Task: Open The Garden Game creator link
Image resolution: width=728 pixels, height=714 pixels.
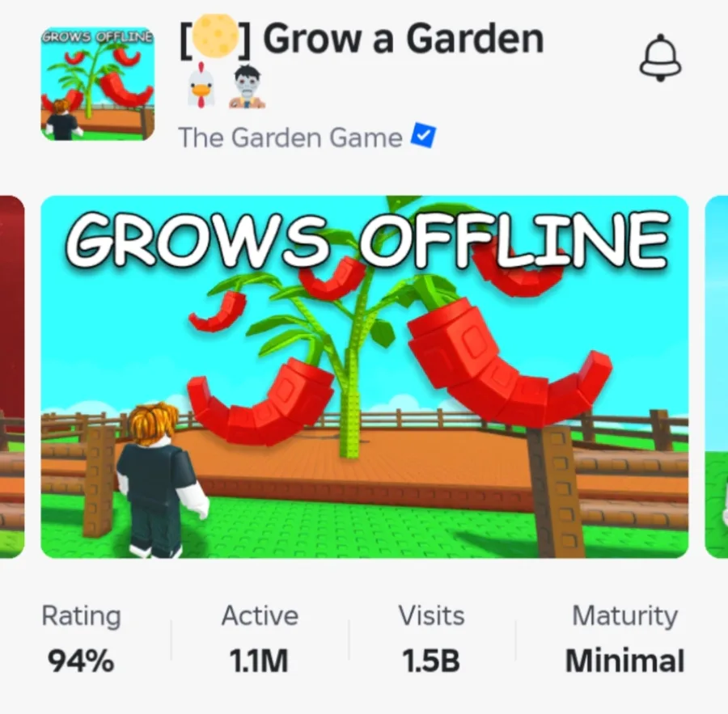Action: tap(290, 138)
